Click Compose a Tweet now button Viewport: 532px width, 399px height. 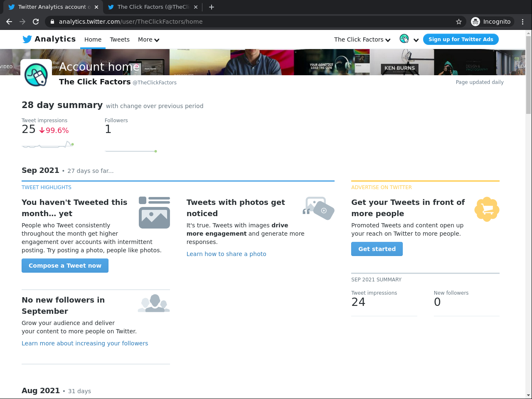click(65, 266)
